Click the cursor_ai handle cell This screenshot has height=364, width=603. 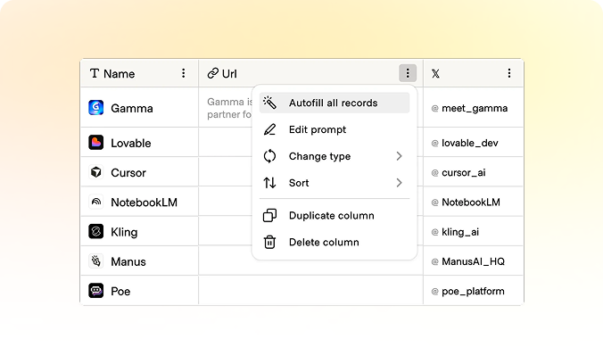click(x=474, y=172)
